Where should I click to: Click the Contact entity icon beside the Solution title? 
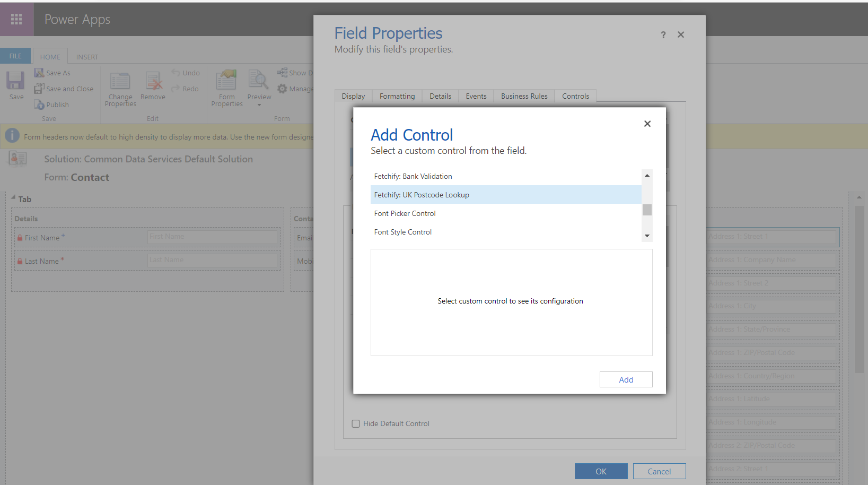coord(17,158)
